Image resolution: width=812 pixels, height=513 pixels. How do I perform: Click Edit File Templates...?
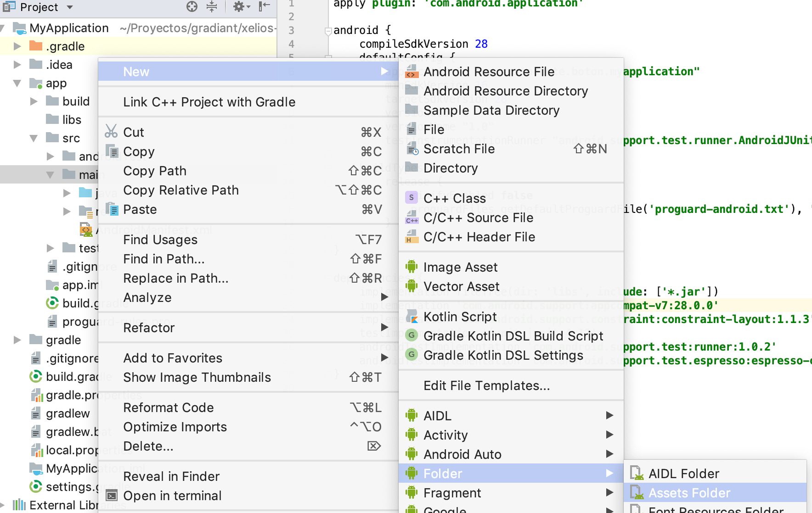tap(486, 385)
